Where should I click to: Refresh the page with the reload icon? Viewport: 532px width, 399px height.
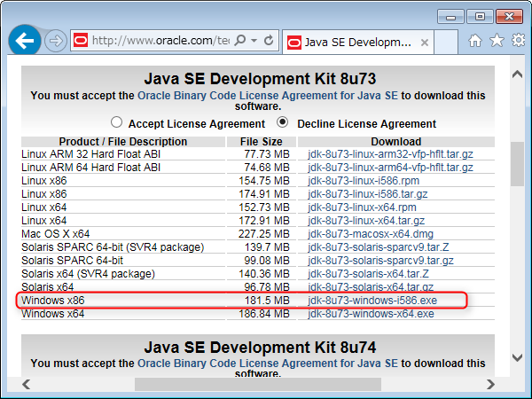269,41
